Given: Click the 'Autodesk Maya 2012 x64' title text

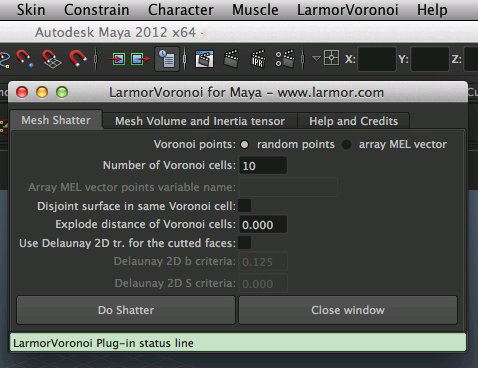Looking at the screenshot, I should (115, 33).
